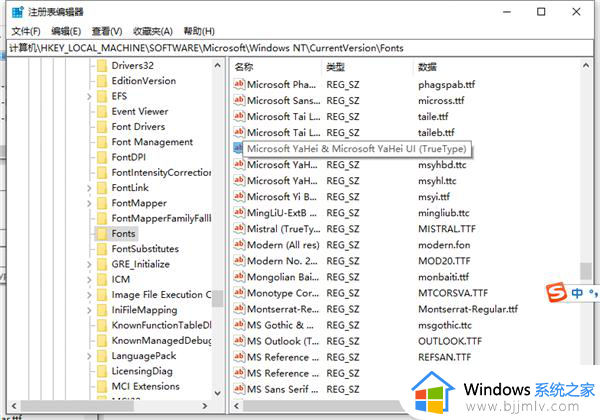Click the icon beside taile.ttf entry
The width and height of the screenshot is (600, 420).
coord(239,116)
